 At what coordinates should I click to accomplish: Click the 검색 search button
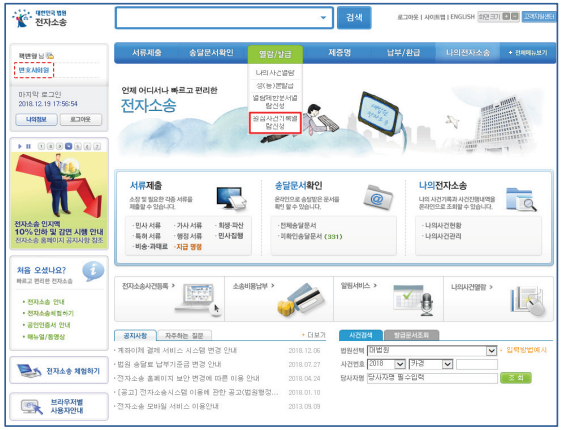click(354, 17)
